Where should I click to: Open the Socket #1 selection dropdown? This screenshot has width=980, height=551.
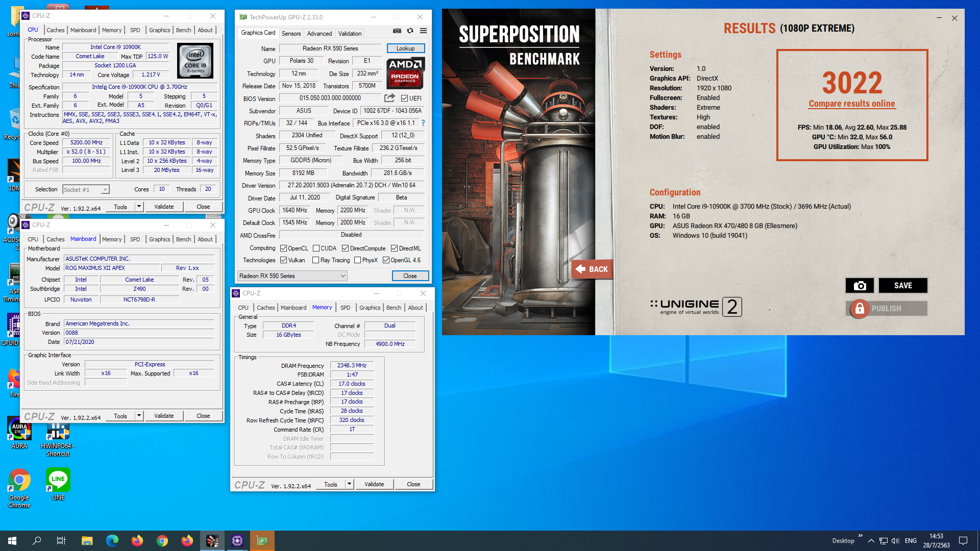[86, 190]
